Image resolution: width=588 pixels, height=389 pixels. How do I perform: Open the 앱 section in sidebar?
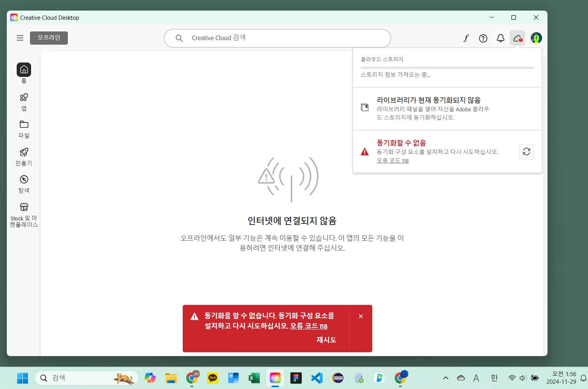[24, 102]
